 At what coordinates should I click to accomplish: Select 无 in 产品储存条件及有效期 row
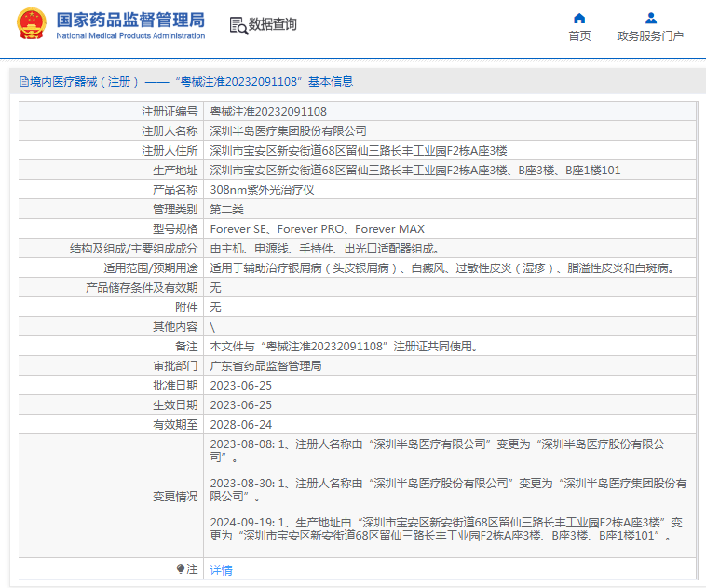point(216,288)
